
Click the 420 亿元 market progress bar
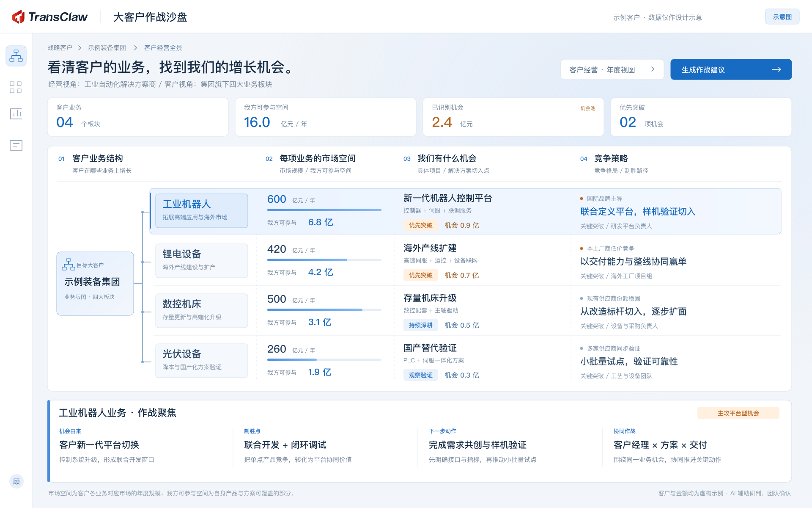[324, 260]
